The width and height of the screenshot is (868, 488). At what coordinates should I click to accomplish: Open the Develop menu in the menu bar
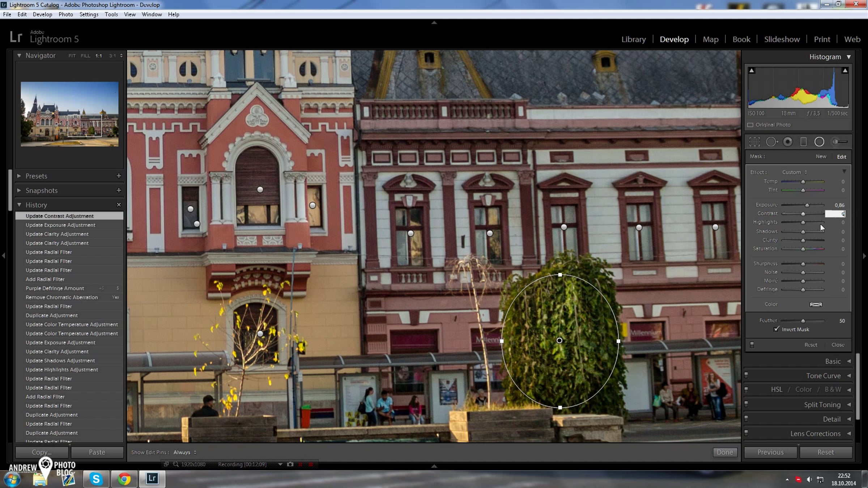42,14
